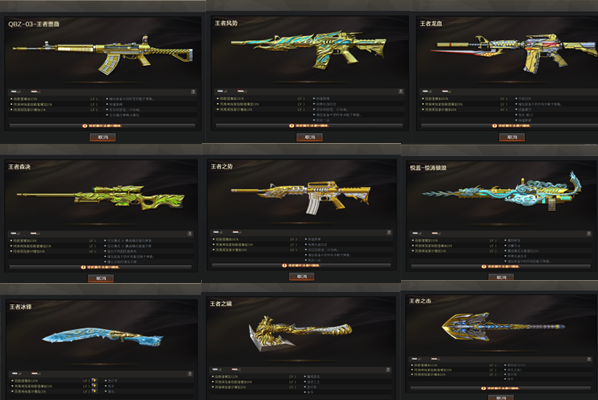Select the golden dragon axe image
598x400 pixels.
tap(300, 333)
